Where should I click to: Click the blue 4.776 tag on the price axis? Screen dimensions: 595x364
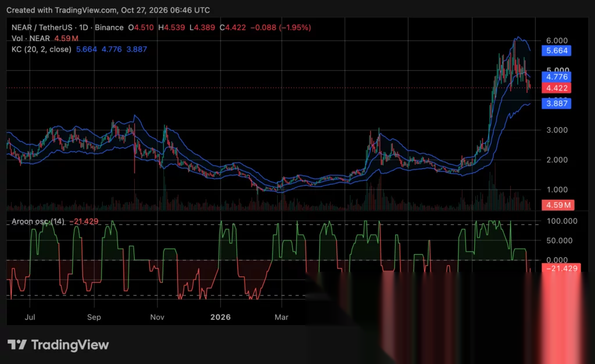(556, 77)
